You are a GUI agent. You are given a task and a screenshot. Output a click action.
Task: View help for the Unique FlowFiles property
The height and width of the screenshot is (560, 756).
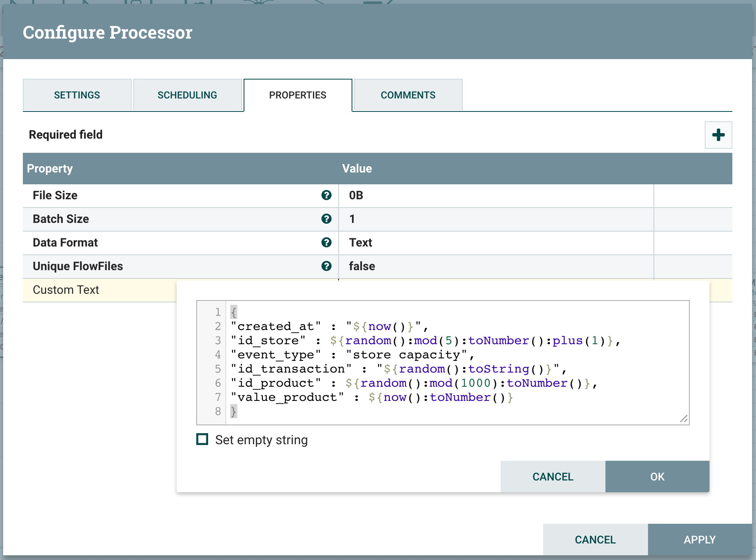point(327,266)
